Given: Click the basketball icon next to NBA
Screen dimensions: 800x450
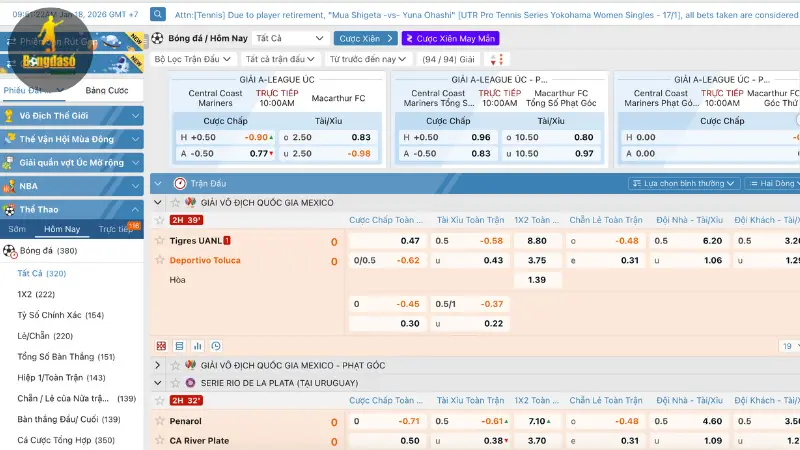Looking at the screenshot, I should click(x=9, y=186).
